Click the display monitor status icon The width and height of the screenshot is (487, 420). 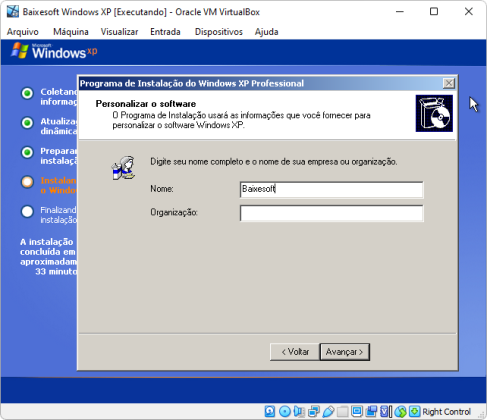pos(357,411)
